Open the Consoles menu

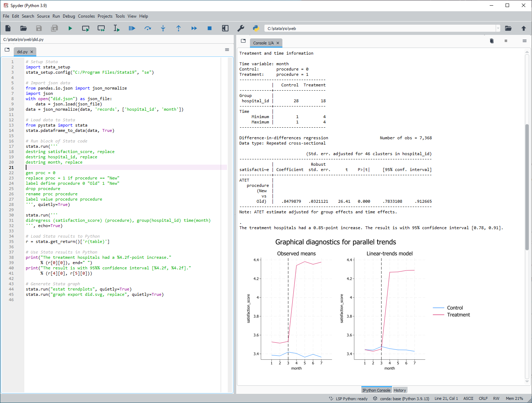click(x=86, y=16)
